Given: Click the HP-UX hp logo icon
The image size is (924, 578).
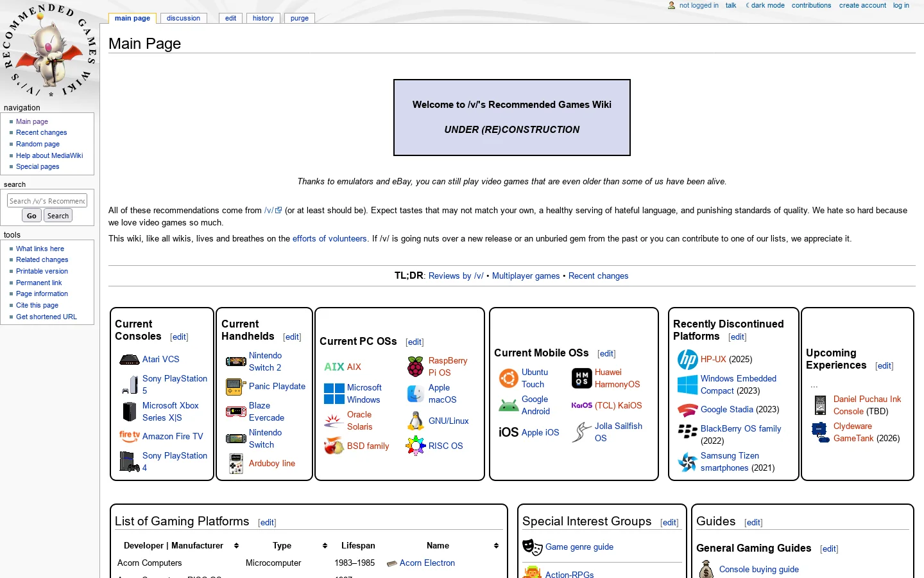Looking at the screenshot, I should 688,360.
